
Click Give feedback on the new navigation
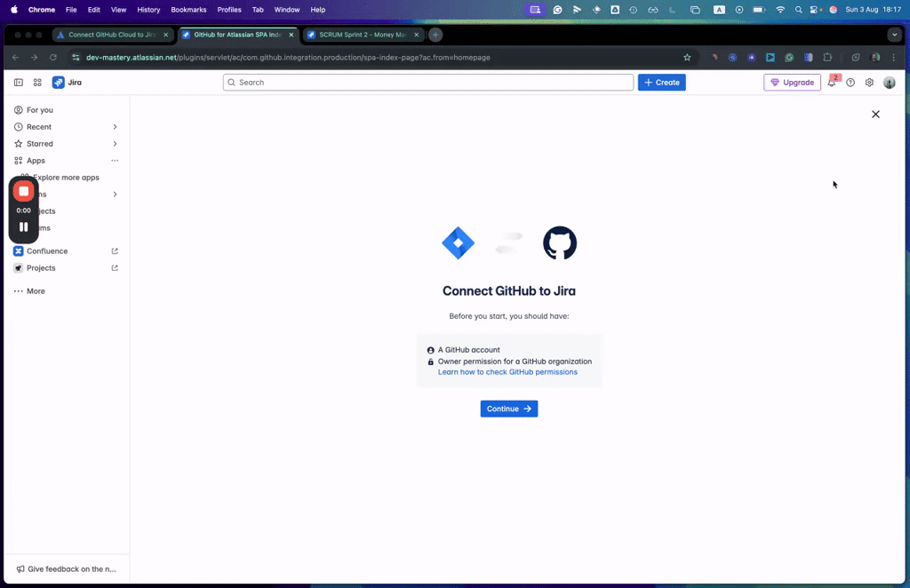tap(66, 568)
